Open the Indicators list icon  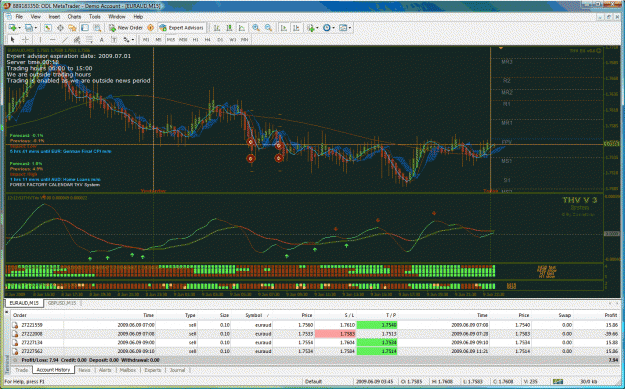click(x=311, y=28)
